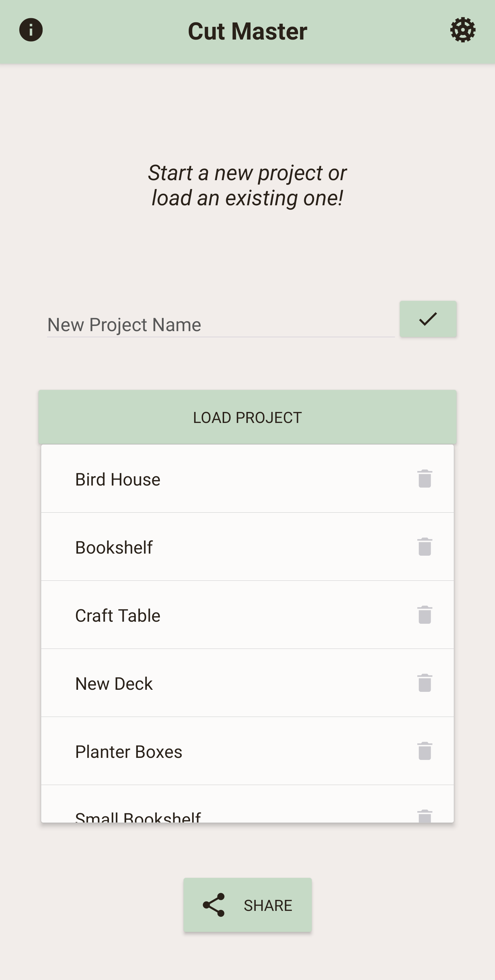Load the Small Bookshelf project
This screenshot has height=980, width=495.
coord(247,804)
